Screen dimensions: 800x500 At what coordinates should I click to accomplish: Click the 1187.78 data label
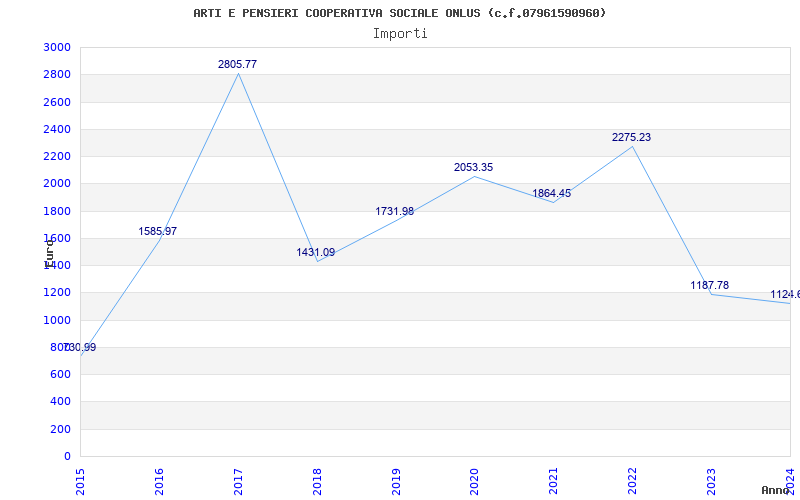[710, 285]
